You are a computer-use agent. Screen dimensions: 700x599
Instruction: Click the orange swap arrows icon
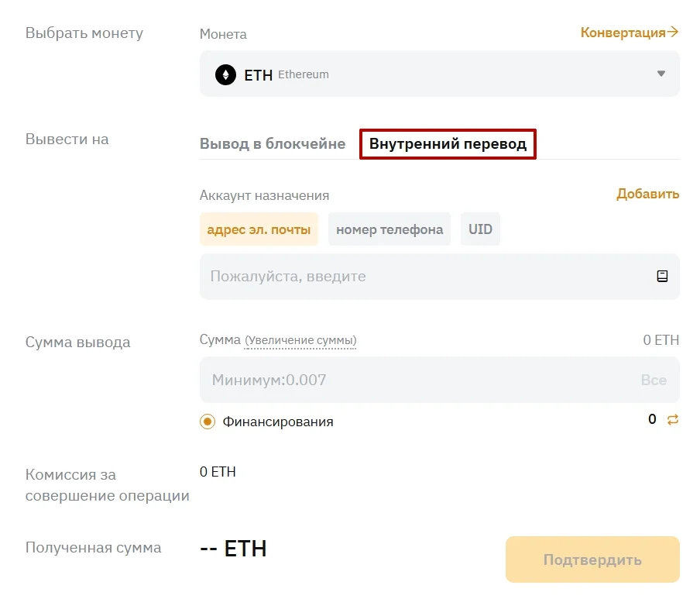(672, 420)
